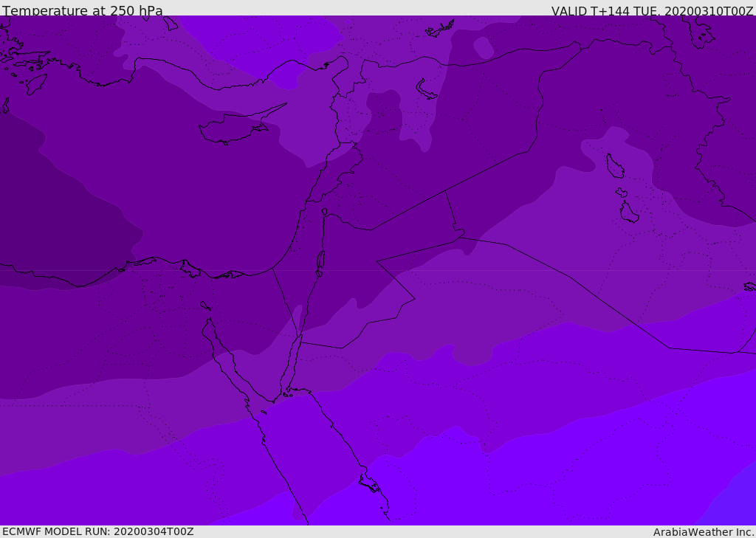Click the 'ArabiaWeather Inc' credit text
Viewport: 756px width, 538px height.
703,532
